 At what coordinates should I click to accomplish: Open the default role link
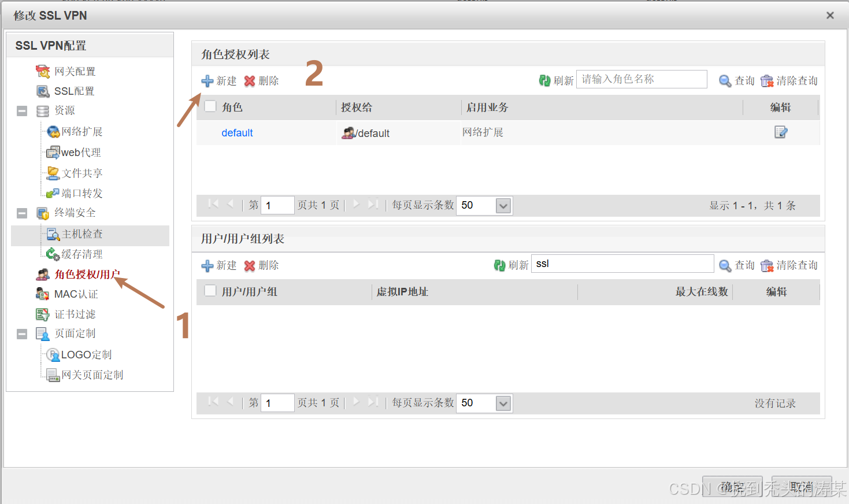237,133
